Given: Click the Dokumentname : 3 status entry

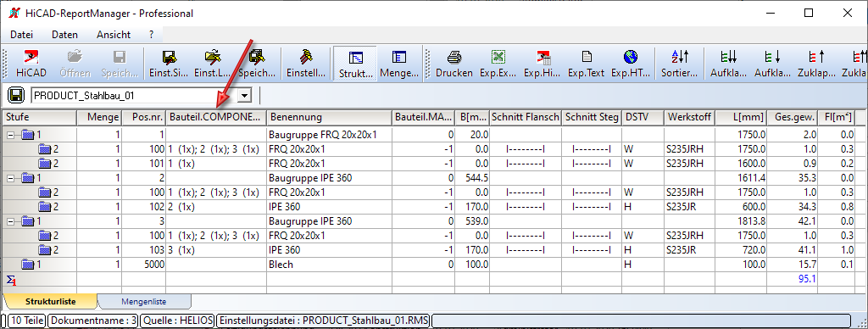Looking at the screenshot, I should click(93, 321).
